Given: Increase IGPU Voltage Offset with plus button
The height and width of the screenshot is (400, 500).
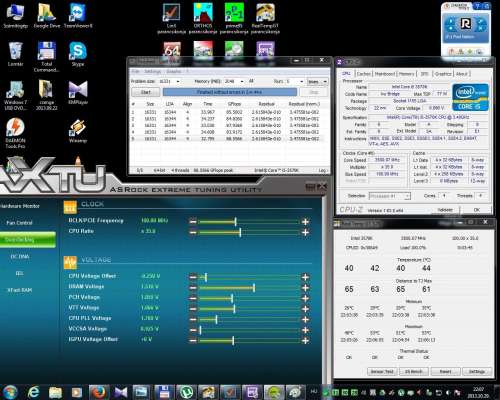Looking at the screenshot, I should click(x=305, y=341).
